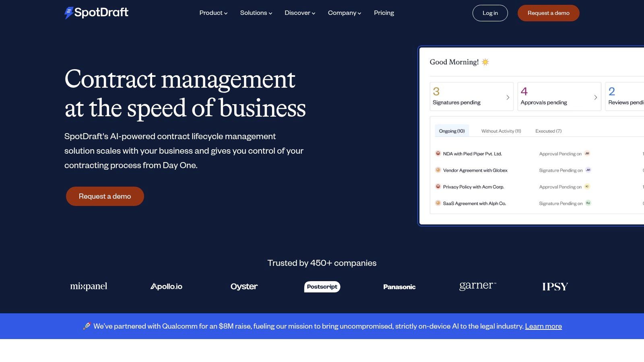
Task: Click the Log in button
Action: pyautogui.click(x=490, y=13)
